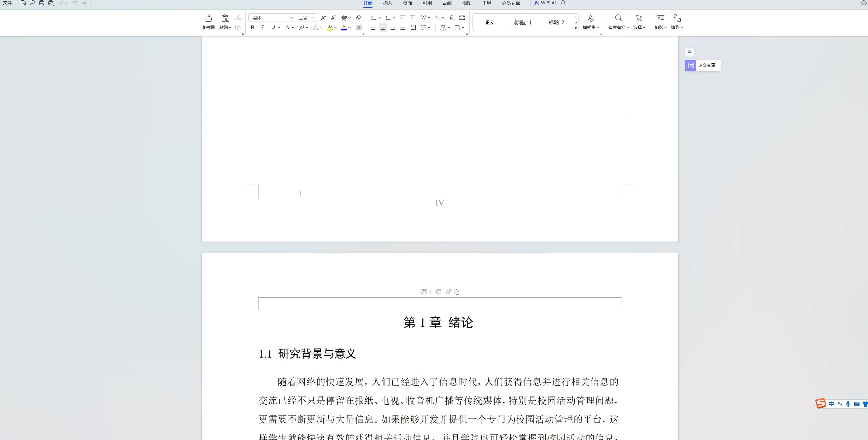Open the font size dropdown (三号)

313,18
